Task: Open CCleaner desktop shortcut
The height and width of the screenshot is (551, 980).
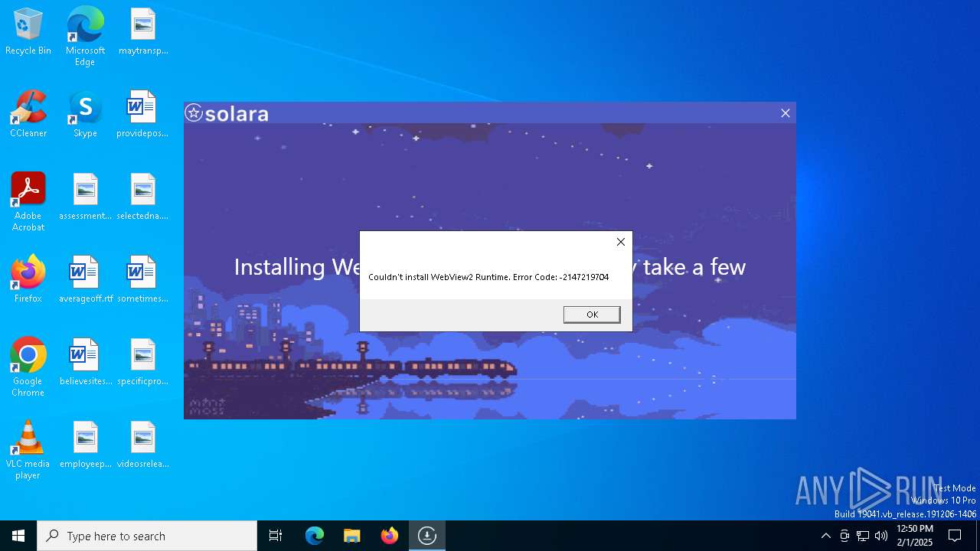Action: click(28, 114)
